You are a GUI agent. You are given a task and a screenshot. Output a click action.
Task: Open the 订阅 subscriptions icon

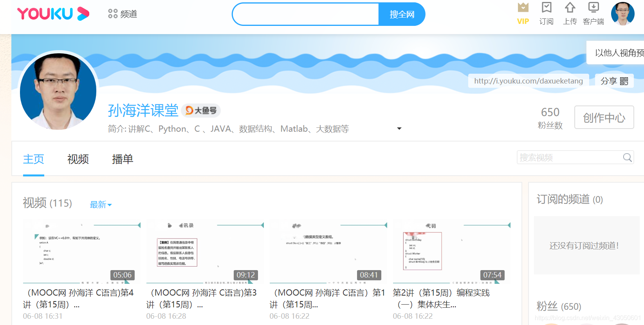click(547, 7)
